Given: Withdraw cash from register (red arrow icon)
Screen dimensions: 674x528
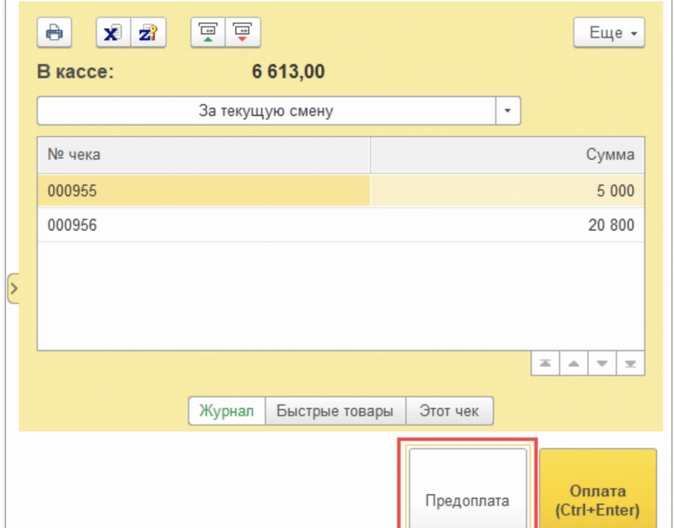Looking at the screenshot, I should tap(243, 32).
